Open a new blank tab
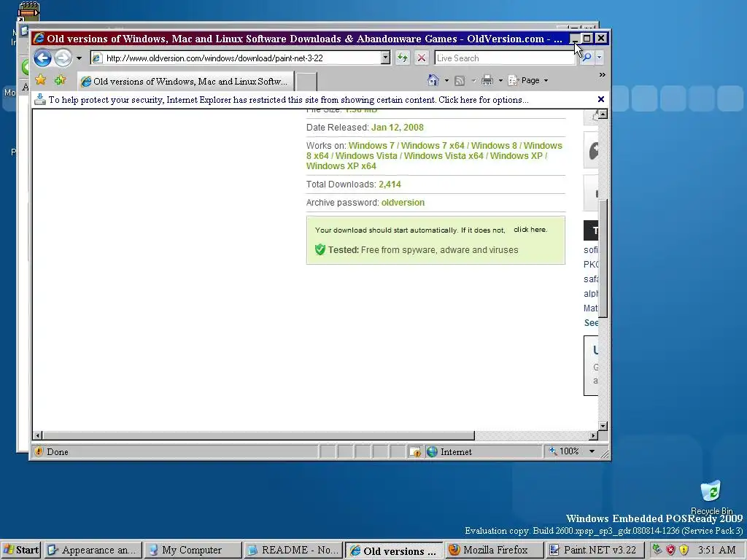Viewport: 747px width, 560px height. click(306, 82)
